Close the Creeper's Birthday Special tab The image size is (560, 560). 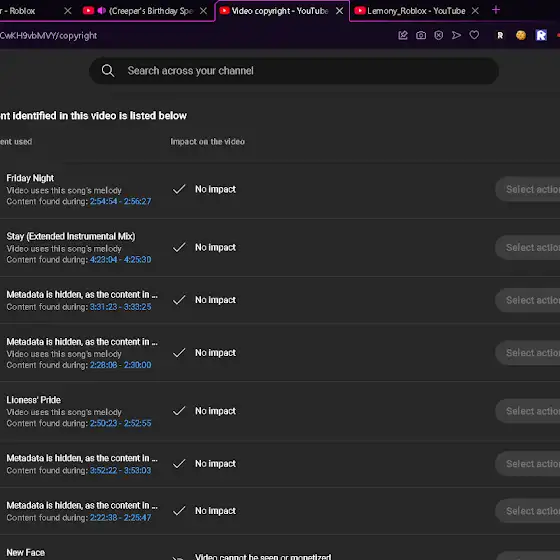tap(204, 11)
